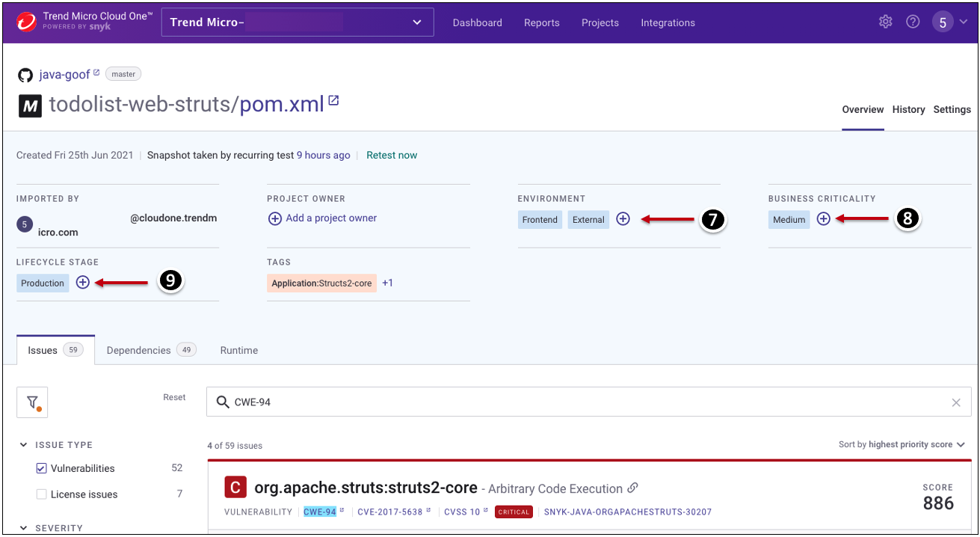Open external link icon after java-goof
This screenshot has height=537, width=980.
click(96, 73)
